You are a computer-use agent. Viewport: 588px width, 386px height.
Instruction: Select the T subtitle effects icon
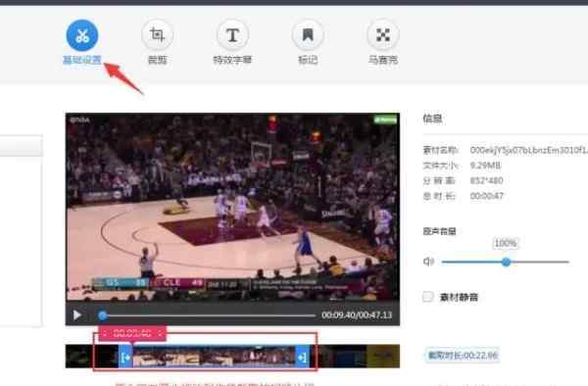232,35
